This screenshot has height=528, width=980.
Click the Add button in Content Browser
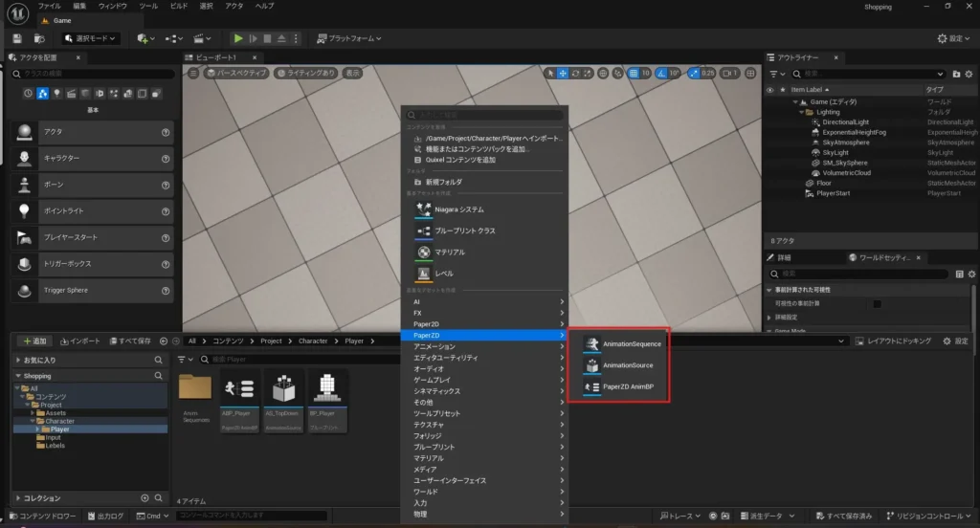pyautogui.click(x=34, y=341)
